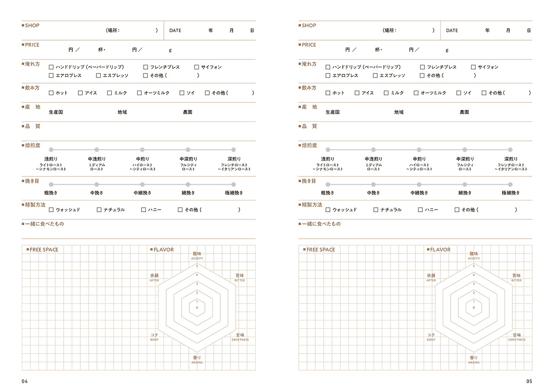Select エアロプレス on page 05
Viewport: 554px width, 392px height.
pos(328,75)
